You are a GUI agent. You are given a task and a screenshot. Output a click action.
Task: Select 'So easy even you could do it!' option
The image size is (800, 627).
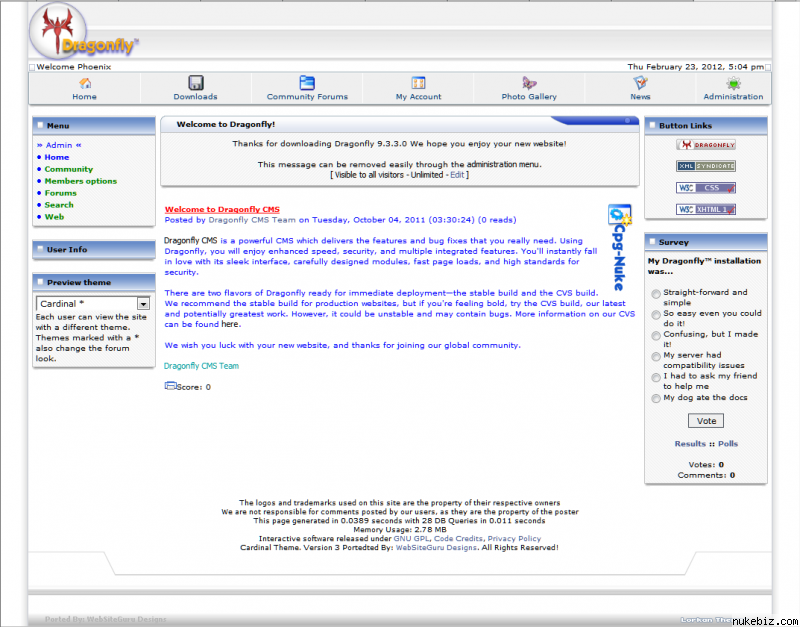click(656, 315)
